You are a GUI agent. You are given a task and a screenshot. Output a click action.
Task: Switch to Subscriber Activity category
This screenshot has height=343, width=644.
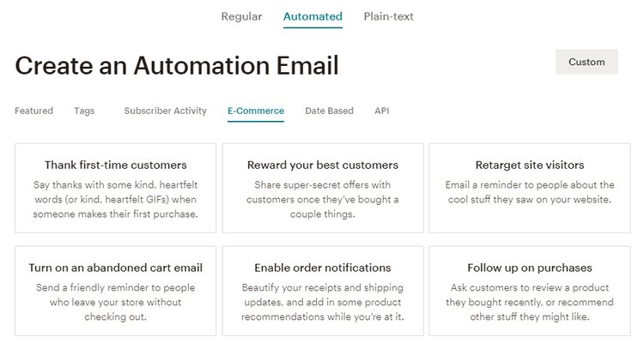point(165,111)
